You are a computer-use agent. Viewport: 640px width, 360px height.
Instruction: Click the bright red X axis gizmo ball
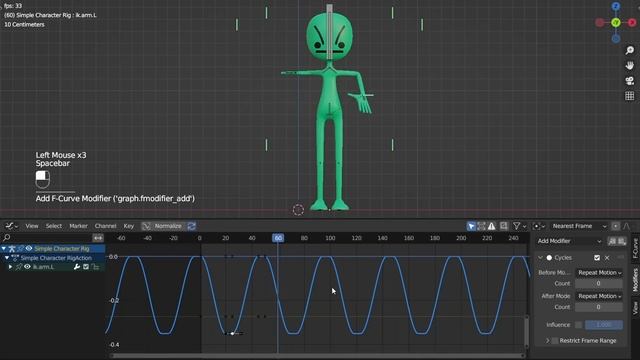(632, 22)
